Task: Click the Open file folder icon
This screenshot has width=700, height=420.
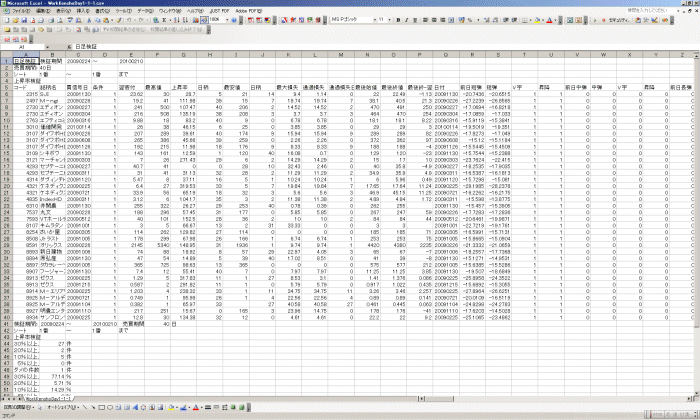Action: click(x=16, y=20)
